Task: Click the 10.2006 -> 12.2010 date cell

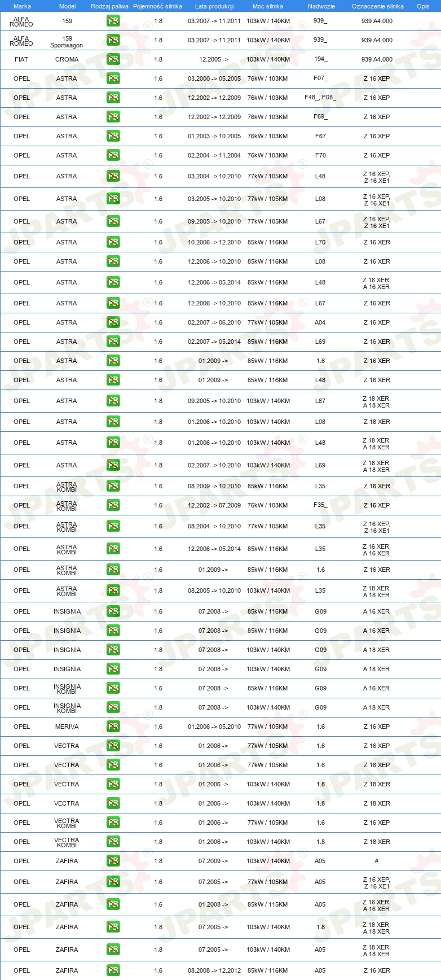Action: pos(214,242)
